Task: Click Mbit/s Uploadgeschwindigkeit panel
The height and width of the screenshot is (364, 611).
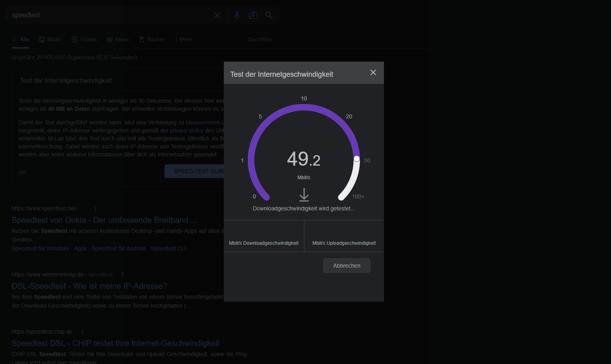Action: [x=344, y=236]
